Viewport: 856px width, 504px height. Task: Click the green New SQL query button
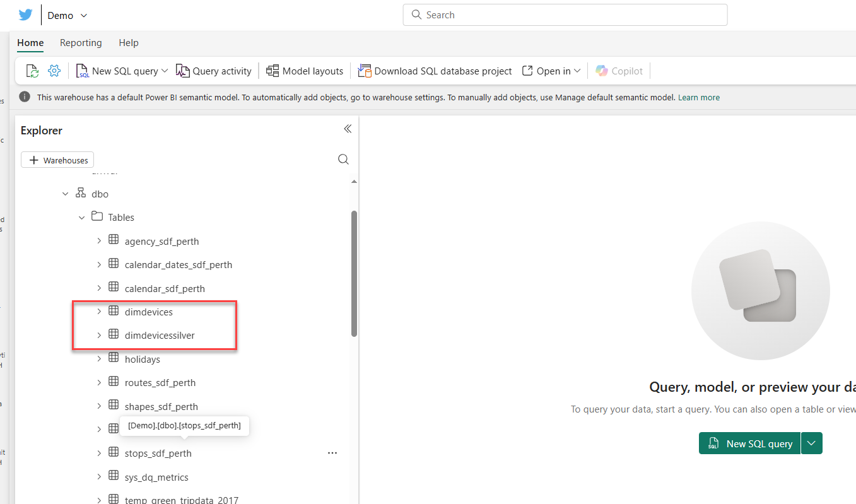point(749,443)
